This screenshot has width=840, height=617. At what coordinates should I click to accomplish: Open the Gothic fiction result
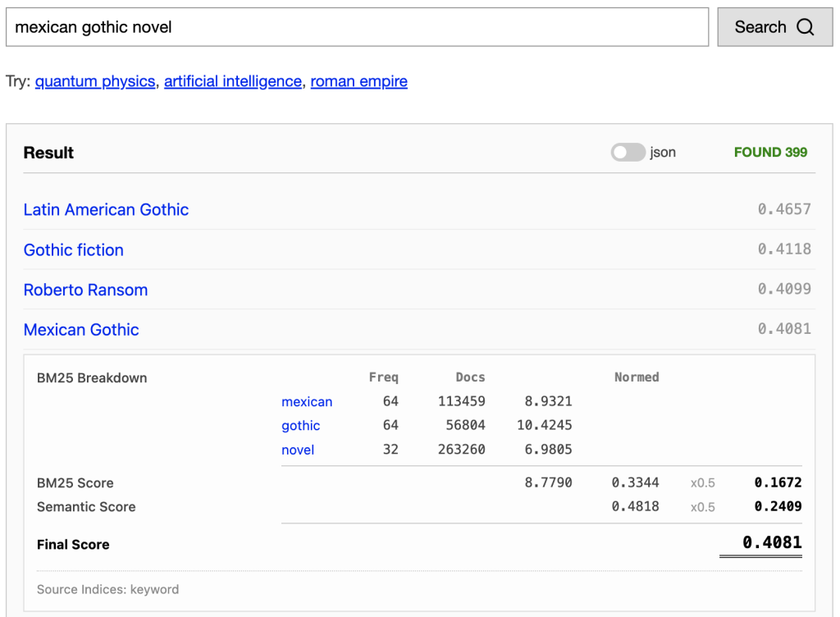73,249
